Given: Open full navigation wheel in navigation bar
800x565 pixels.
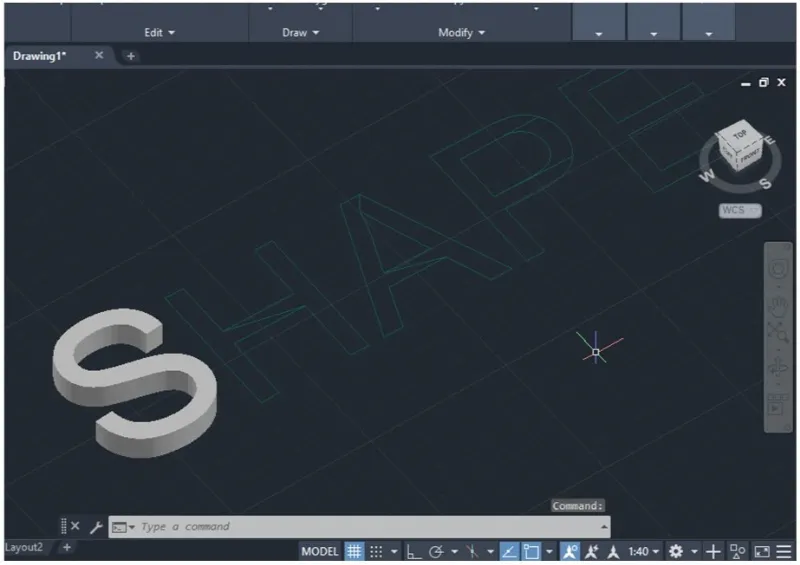Looking at the screenshot, I should pos(777,269).
